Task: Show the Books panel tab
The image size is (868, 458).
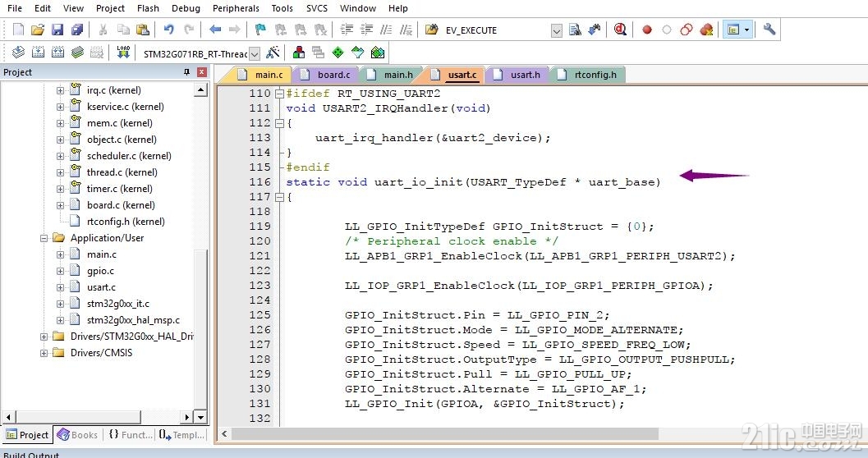Action: coord(77,435)
